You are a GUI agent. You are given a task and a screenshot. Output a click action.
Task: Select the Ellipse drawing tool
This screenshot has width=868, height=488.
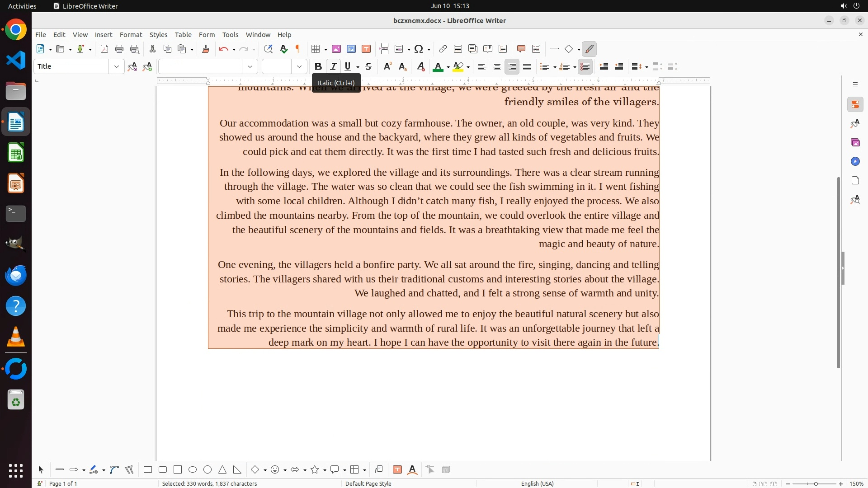point(193,470)
